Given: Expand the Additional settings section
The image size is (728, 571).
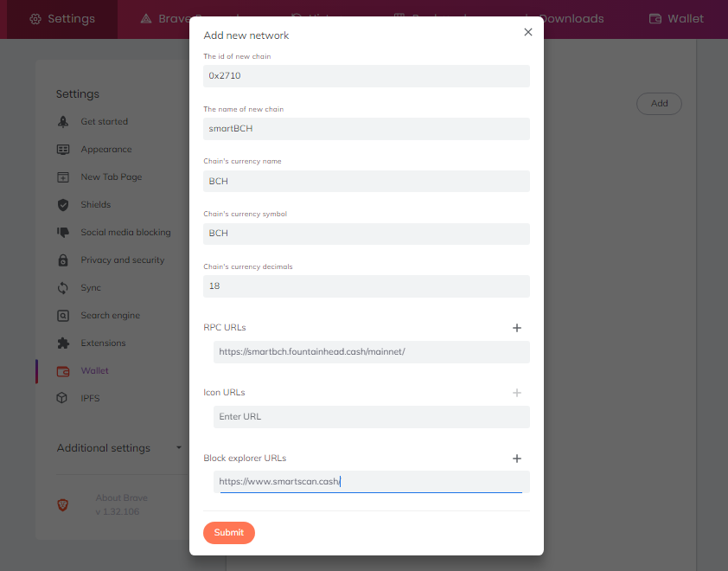Looking at the screenshot, I should 119,448.
